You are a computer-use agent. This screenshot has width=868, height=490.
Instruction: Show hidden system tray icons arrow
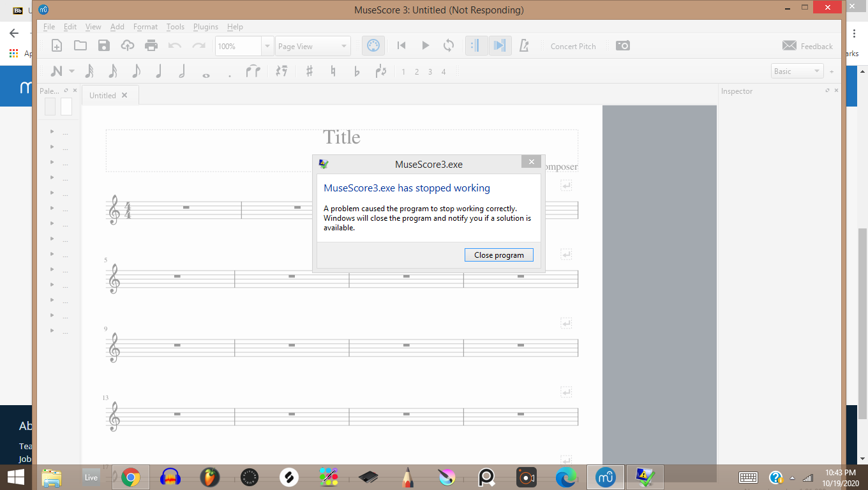click(793, 477)
